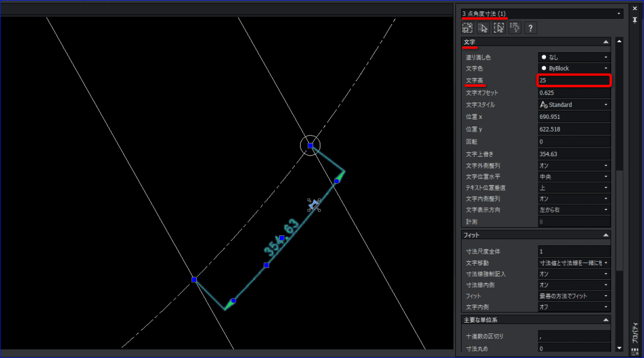Click the dimension text grip on 354.63
The image size is (644, 358).
click(x=282, y=238)
